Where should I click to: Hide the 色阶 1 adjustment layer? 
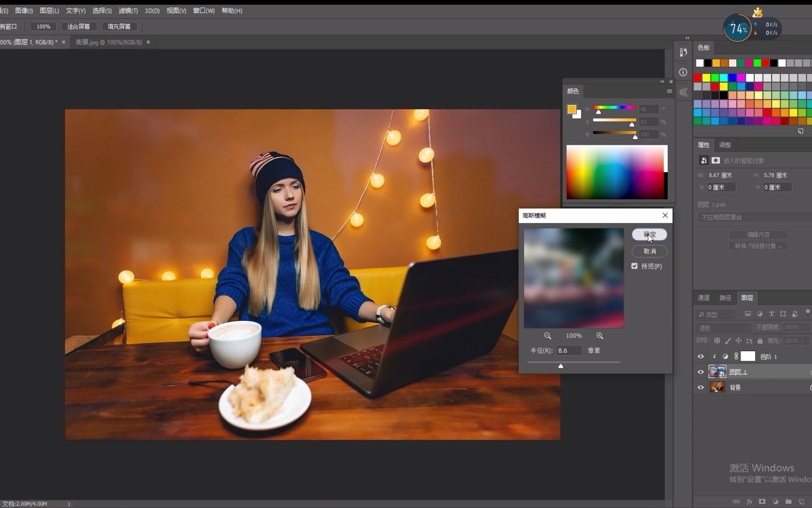tap(701, 357)
